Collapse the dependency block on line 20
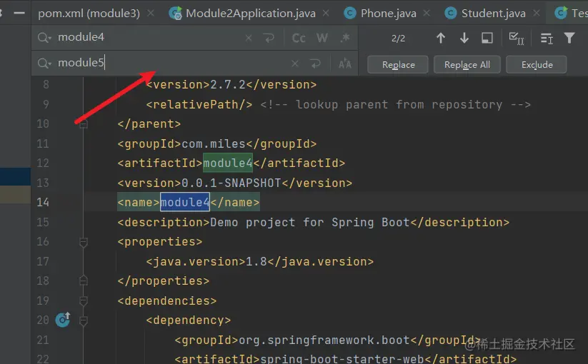The image size is (588, 364). coord(84,320)
